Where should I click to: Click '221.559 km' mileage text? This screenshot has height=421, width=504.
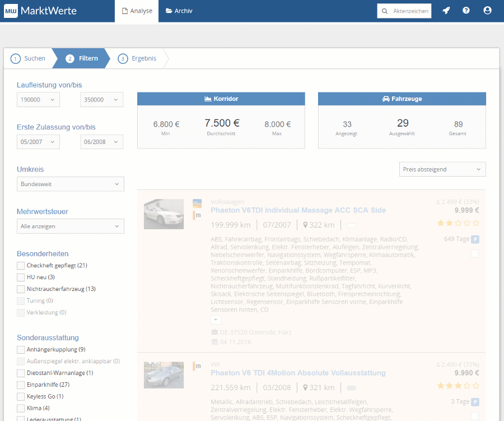tap(231, 387)
